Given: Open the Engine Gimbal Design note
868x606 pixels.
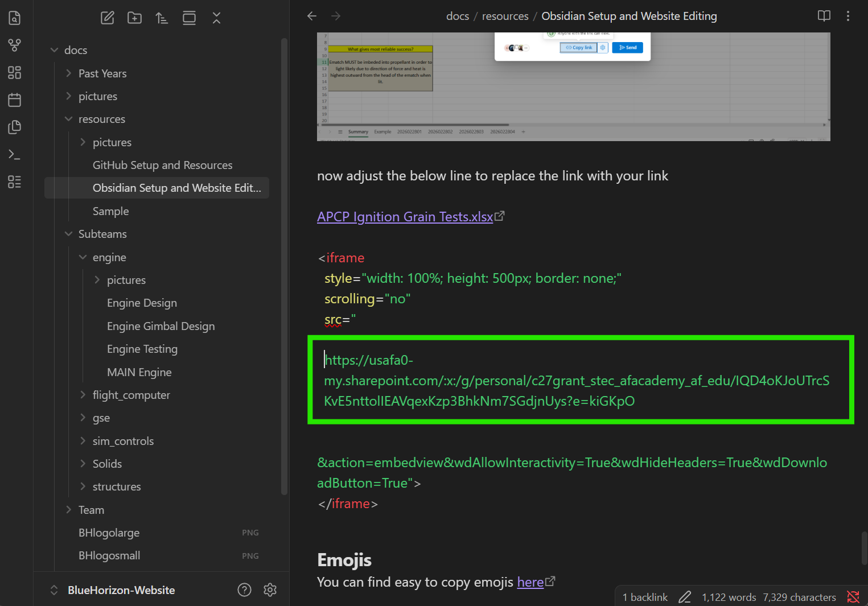Looking at the screenshot, I should tap(161, 326).
